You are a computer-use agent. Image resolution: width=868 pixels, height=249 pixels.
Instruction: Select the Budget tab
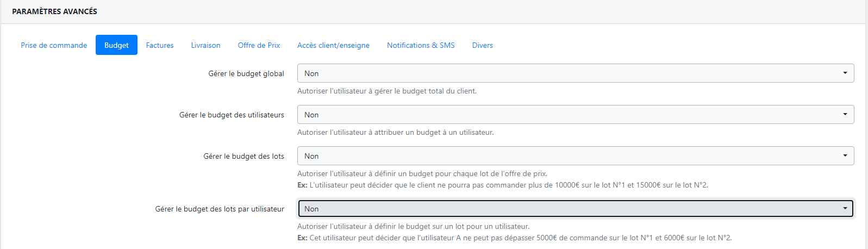[x=116, y=45]
